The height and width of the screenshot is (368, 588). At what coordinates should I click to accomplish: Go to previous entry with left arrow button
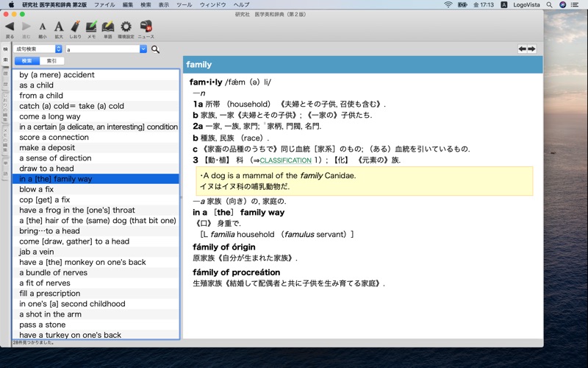pyautogui.click(x=523, y=49)
